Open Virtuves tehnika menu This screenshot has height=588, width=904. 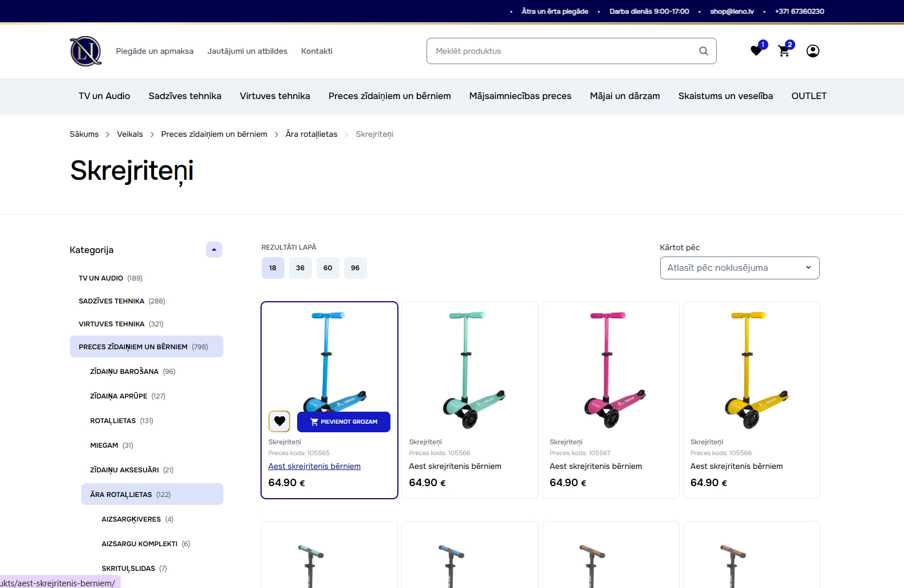(275, 96)
